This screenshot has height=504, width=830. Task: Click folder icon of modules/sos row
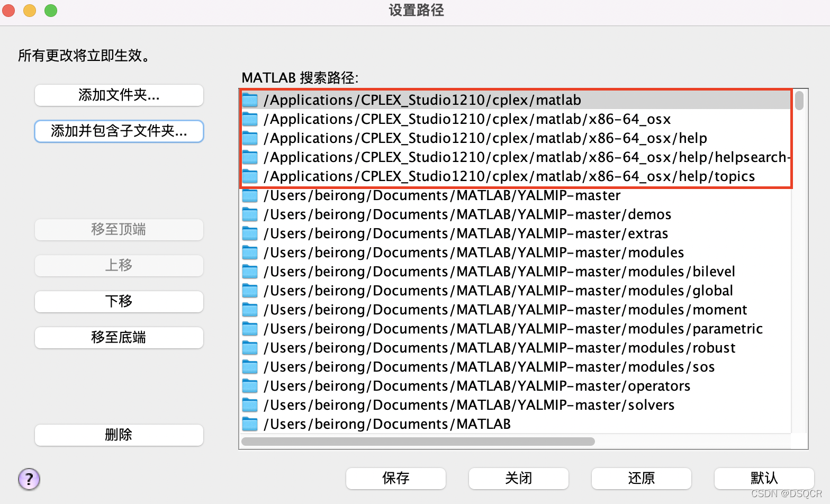pyautogui.click(x=250, y=367)
